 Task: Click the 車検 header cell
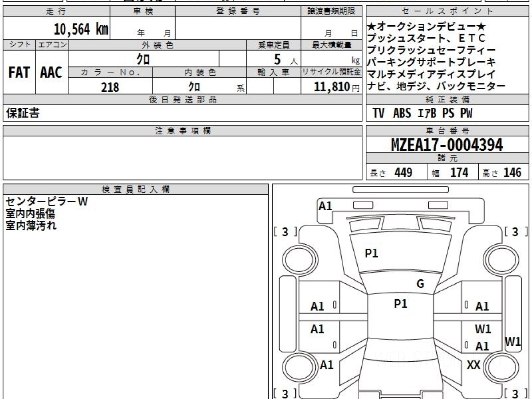142,12
